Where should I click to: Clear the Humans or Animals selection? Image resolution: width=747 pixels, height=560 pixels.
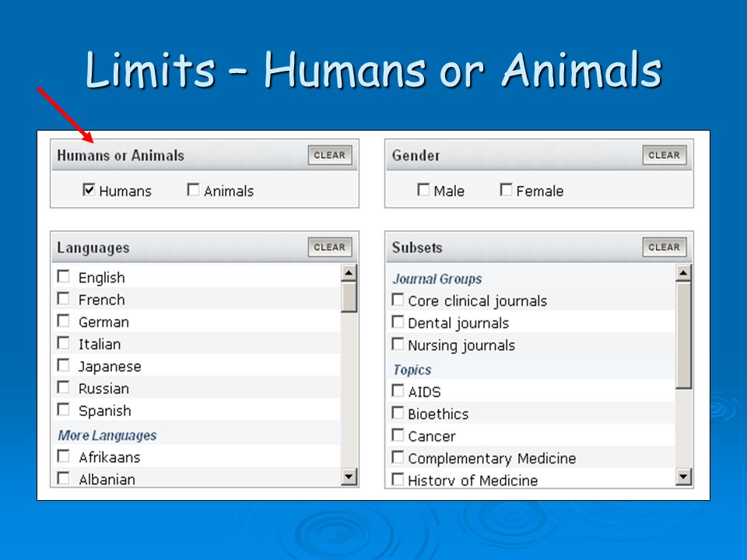(330, 156)
